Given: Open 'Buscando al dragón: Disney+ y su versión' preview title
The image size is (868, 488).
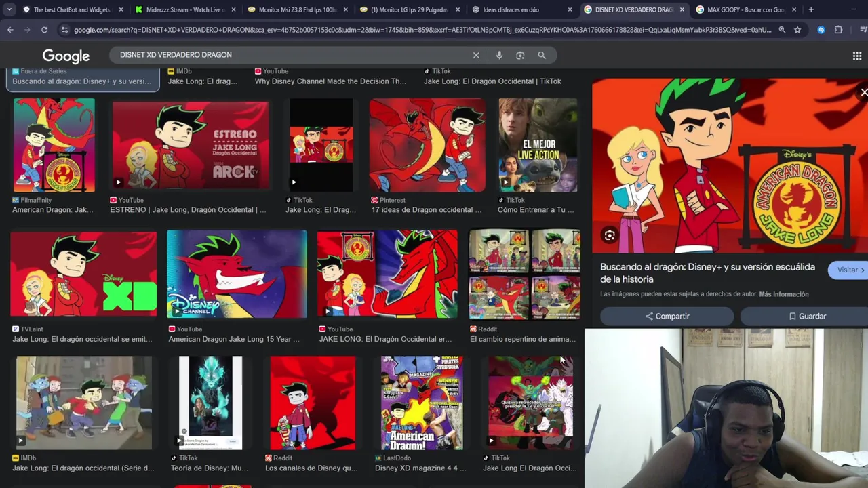Looking at the screenshot, I should point(707,273).
